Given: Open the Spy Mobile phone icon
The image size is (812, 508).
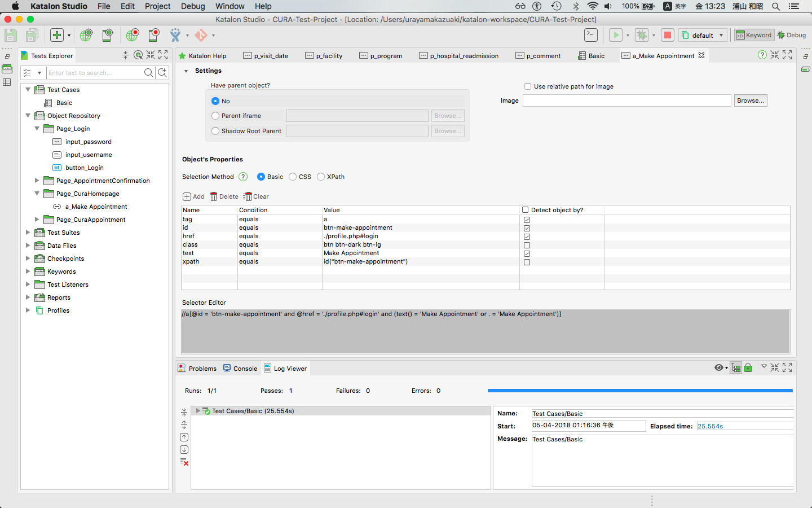Looking at the screenshot, I should (107, 35).
